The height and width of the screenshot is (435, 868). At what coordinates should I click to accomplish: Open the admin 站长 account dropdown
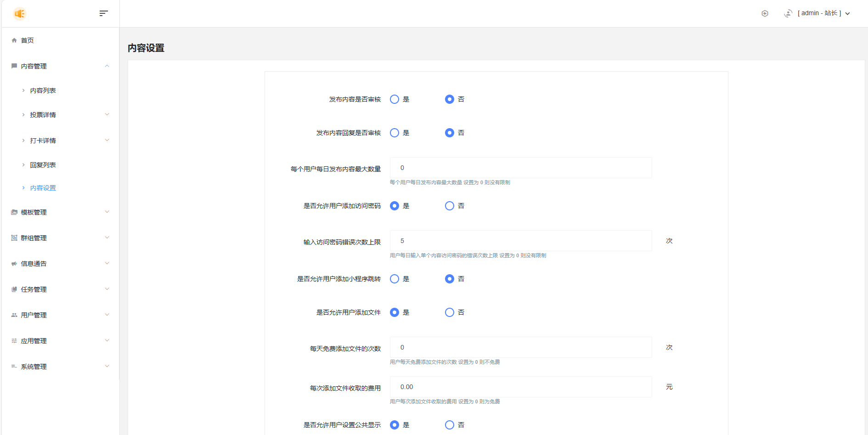(823, 13)
